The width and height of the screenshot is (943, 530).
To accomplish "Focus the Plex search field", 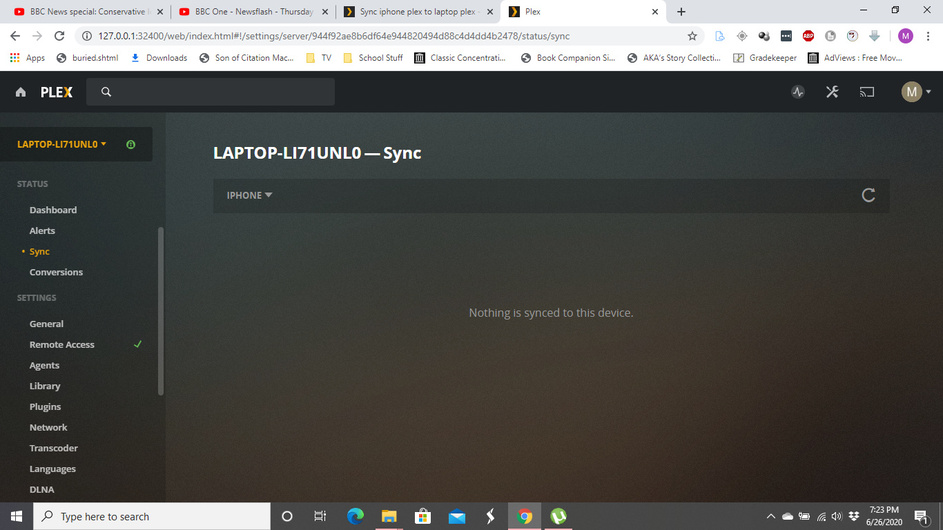I will 210,92.
